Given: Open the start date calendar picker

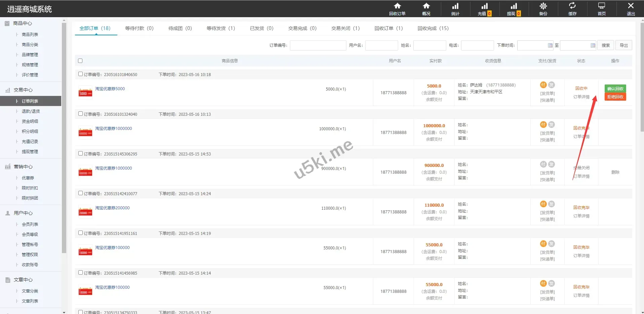Looking at the screenshot, I should click(x=550, y=45).
